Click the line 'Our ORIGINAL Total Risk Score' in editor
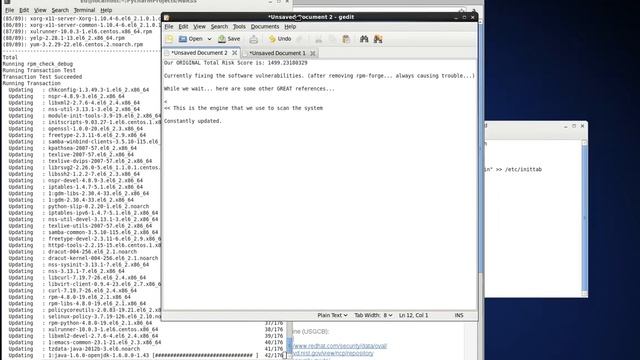Screen dimensions: 640x360 (236, 63)
